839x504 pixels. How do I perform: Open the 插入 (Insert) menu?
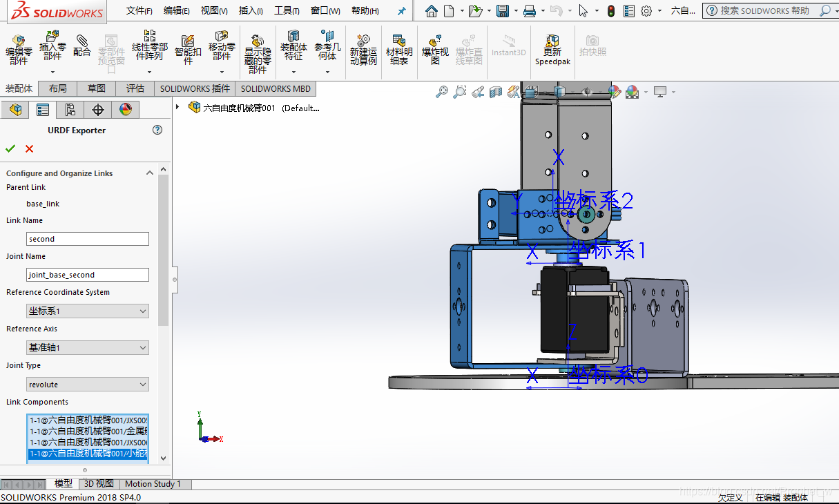(251, 10)
